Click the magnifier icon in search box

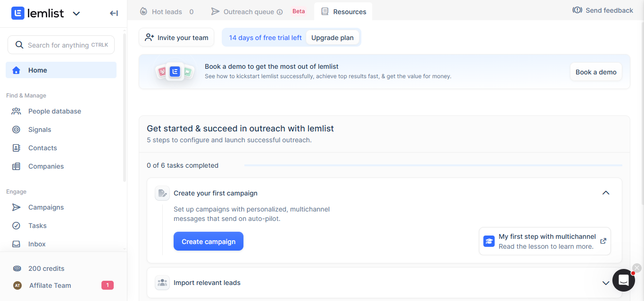(19, 45)
